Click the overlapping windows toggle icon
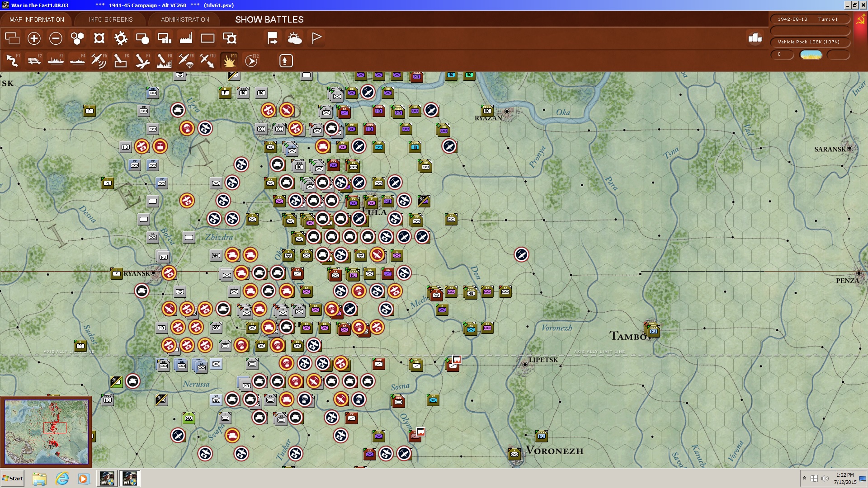Image resolution: width=868 pixels, height=488 pixels. pyautogui.click(x=12, y=38)
